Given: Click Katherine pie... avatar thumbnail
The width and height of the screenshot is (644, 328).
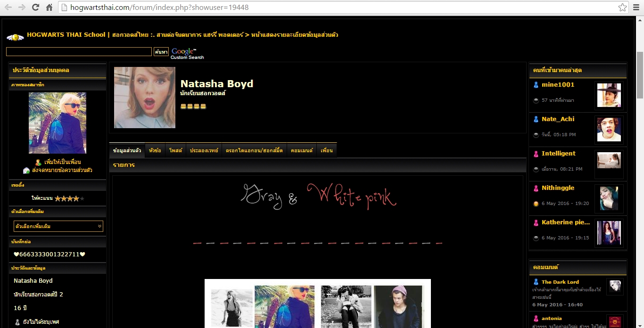Looking at the screenshot, I should coord(609,233).
